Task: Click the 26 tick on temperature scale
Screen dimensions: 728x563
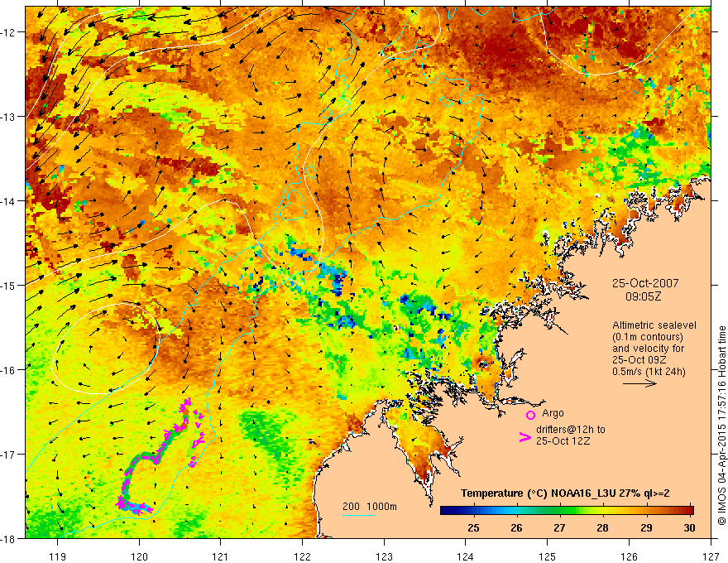Action: pyautogui.click(x=516, y=527)
